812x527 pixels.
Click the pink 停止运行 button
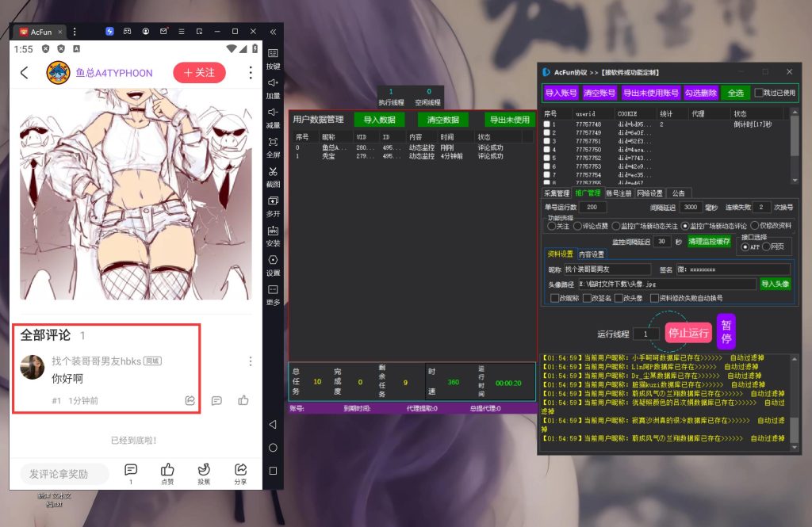pos(688,332)
